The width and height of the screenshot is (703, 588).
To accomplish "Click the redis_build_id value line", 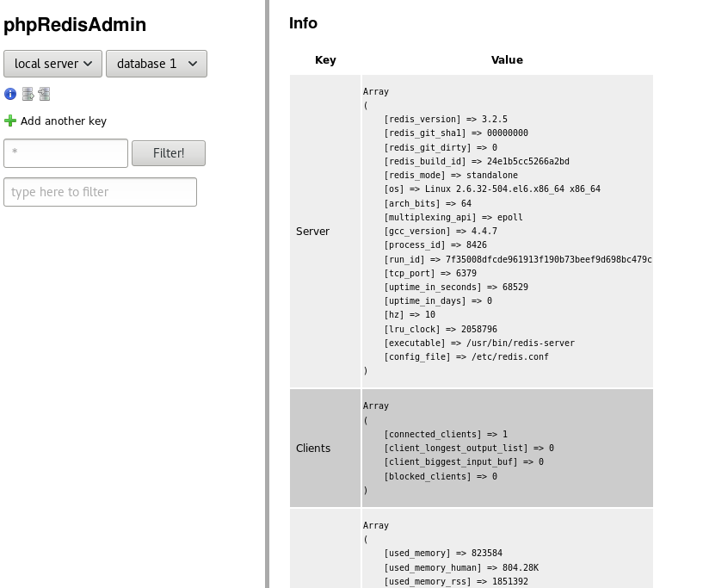I will [477, 162].
